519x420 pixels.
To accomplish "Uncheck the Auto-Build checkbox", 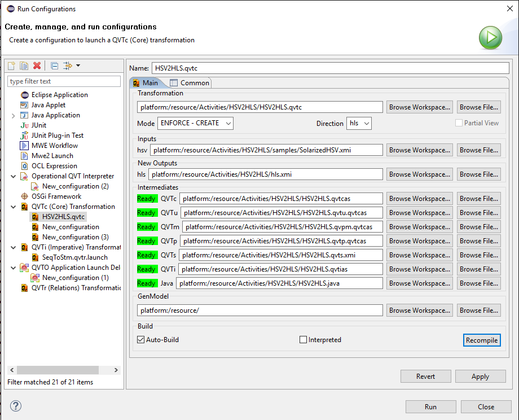I will tap(140, 339).
